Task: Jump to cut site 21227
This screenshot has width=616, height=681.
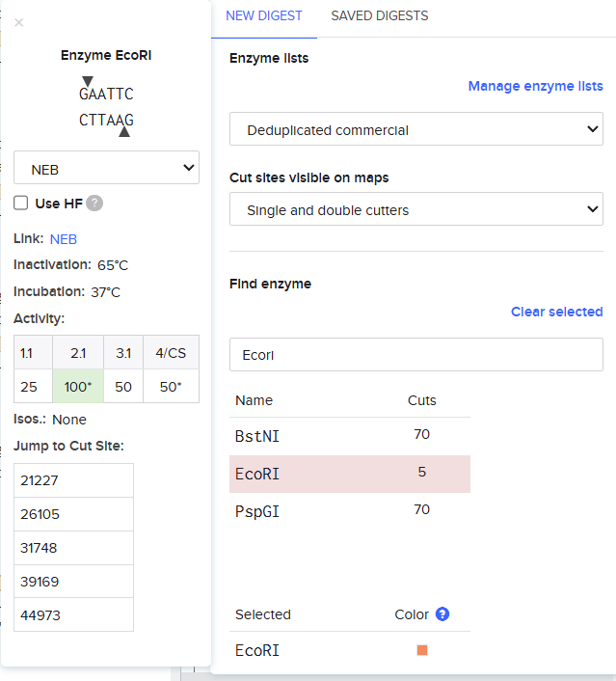Action: tap(73, 480)
